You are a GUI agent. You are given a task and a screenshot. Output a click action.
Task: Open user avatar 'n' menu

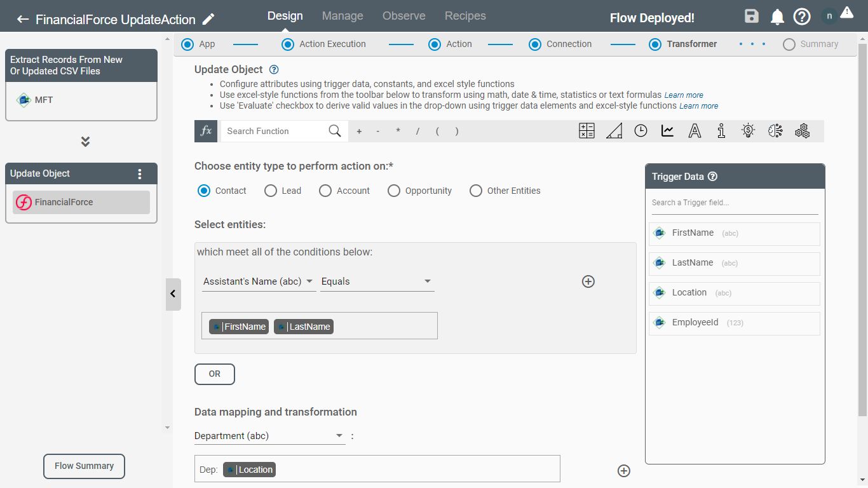(x=829, y=17)
